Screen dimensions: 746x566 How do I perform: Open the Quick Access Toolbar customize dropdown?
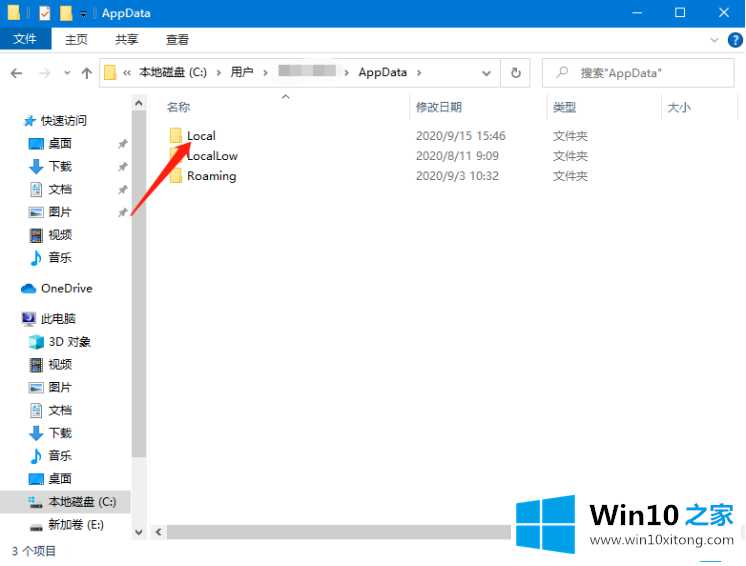pos(84,14)
